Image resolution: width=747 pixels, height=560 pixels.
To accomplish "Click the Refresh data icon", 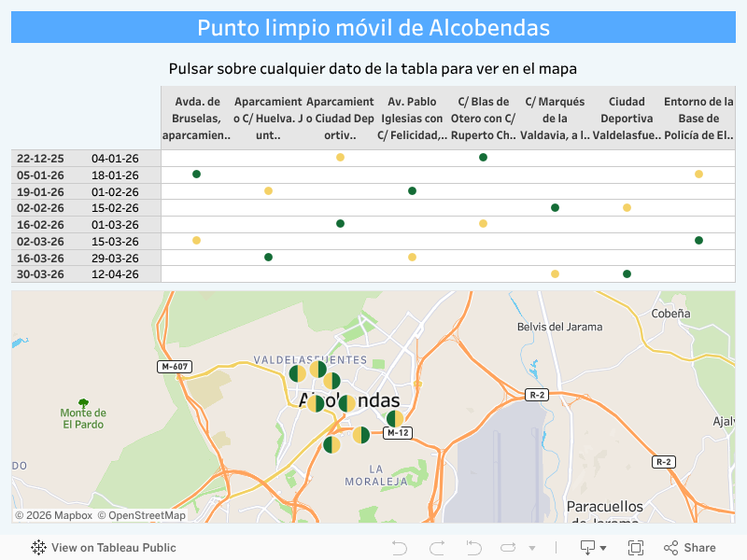I will (x=508, y=548).
